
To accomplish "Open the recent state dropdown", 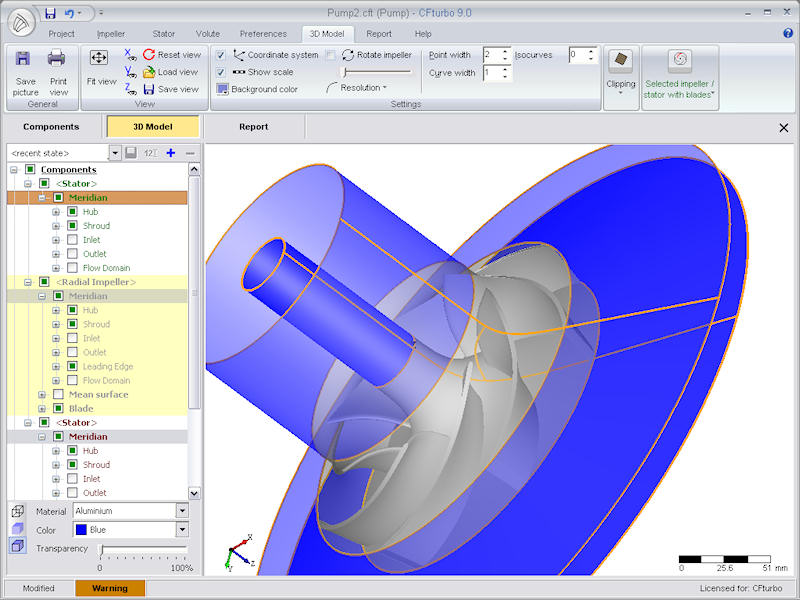I will click(115, 153).
